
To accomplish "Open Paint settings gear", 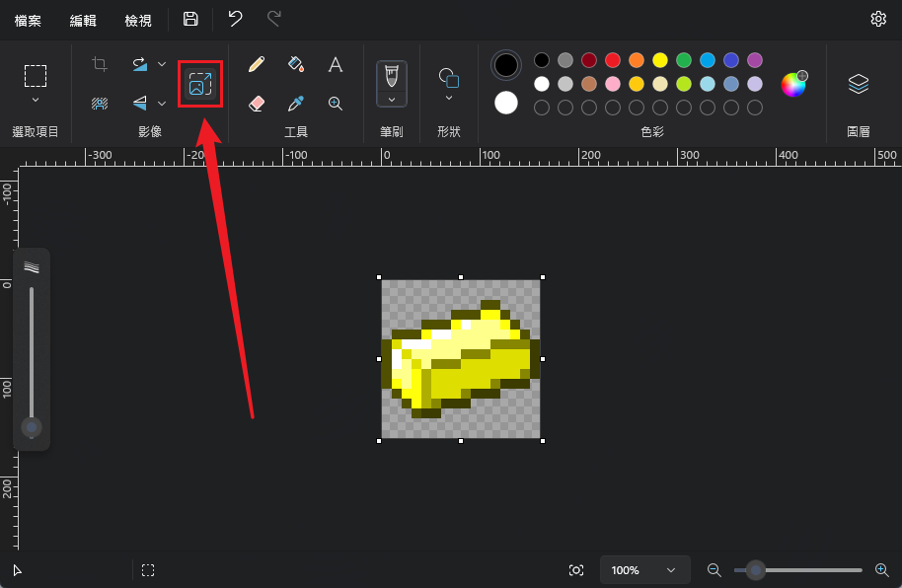I will pyautogui.click(x=878, y=19).
